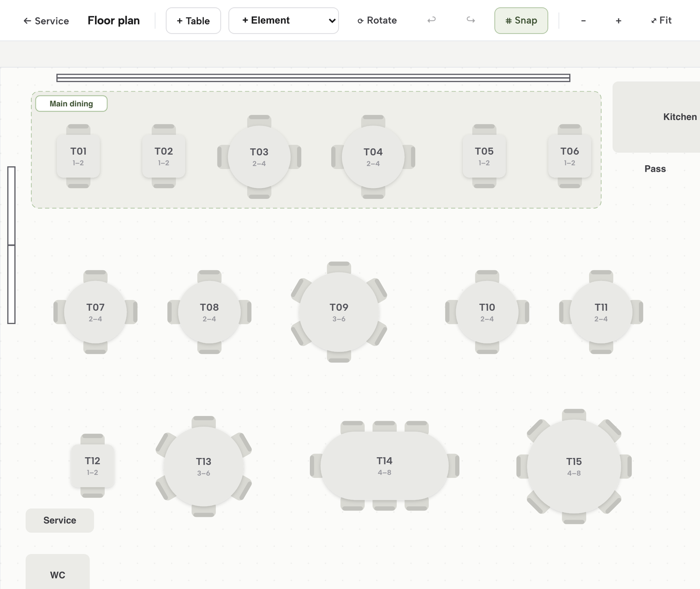700x589 pixels.
Task: Select round table T10
Action: (487, 312)
